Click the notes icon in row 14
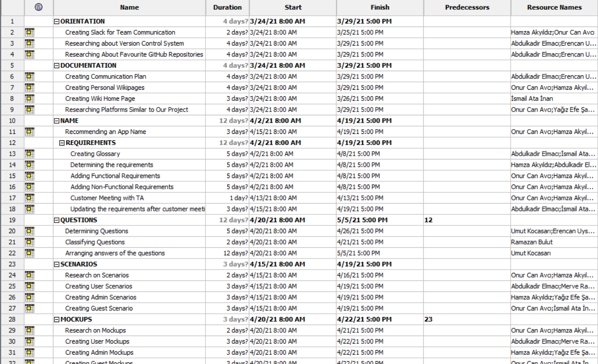The width and height of the screenshot is (598, 364). [x=29, y=165]
